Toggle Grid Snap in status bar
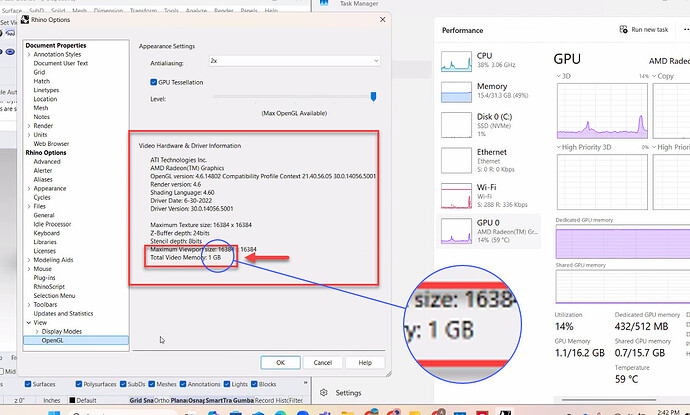This screenshot has height=415, width=690. pos(141,400)
